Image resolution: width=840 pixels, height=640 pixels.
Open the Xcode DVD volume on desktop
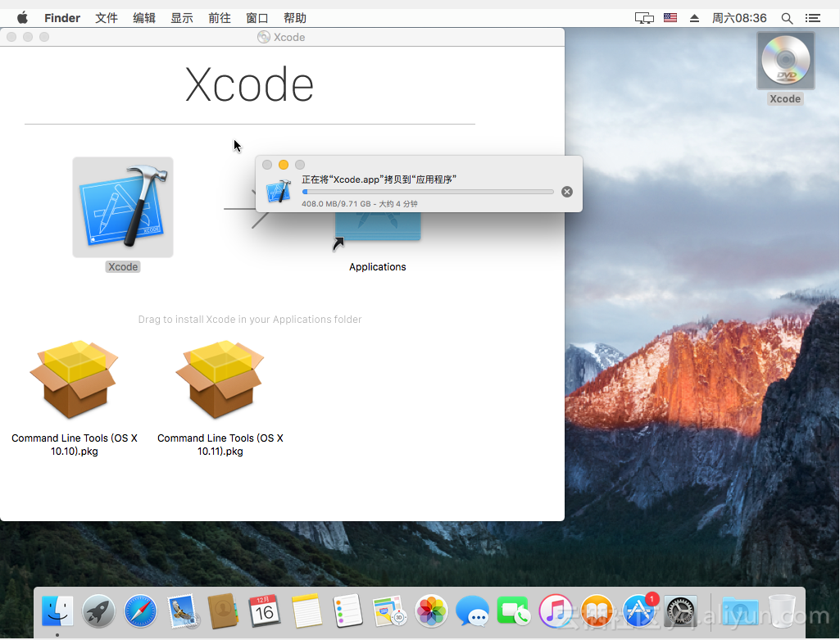[x=785, y=61]
